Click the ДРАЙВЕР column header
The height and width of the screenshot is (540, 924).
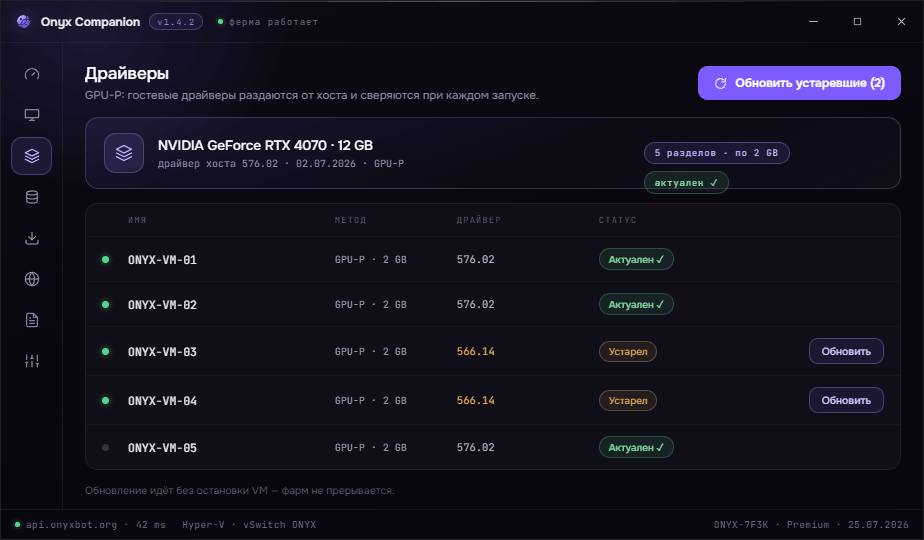click(x=478, y=220)
